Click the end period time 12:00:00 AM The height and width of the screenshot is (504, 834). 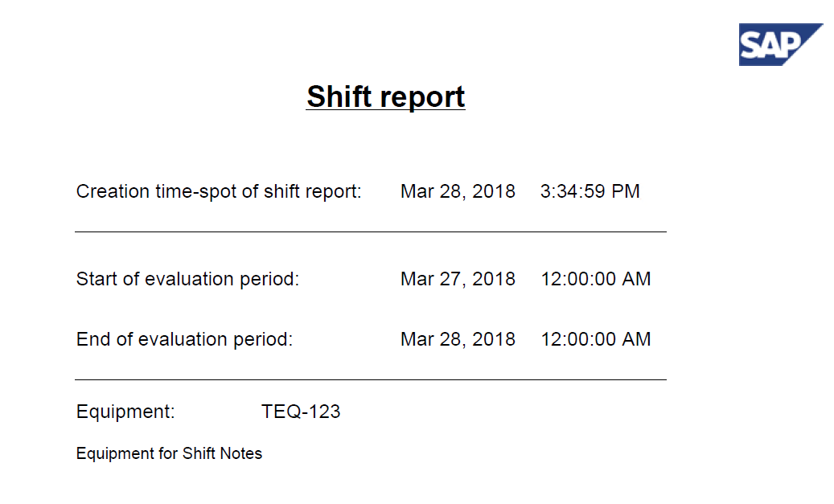[x=596, y=340]
